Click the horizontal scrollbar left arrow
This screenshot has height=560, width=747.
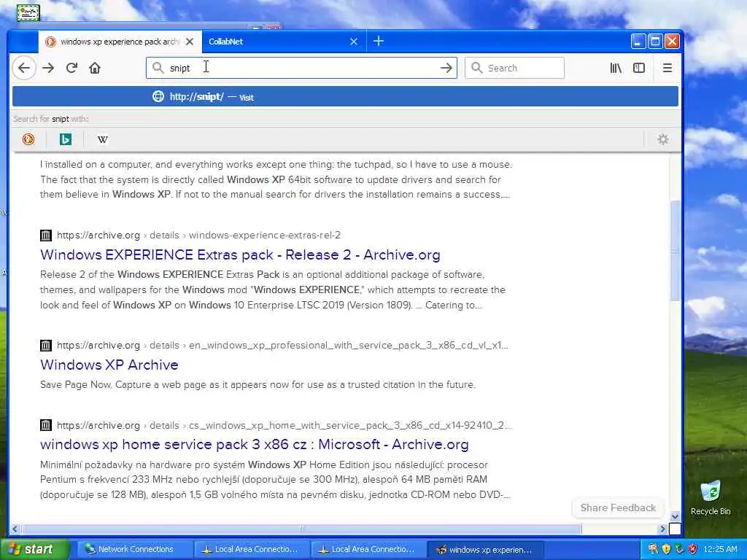(15, 529)
